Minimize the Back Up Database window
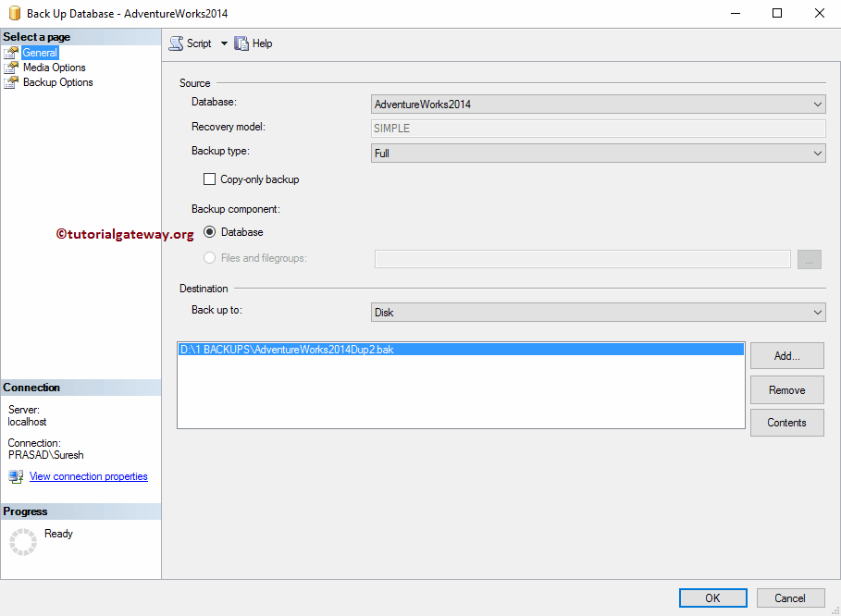Screen dimensions: 841x616 pyautogui.click(x=736, y=13)
